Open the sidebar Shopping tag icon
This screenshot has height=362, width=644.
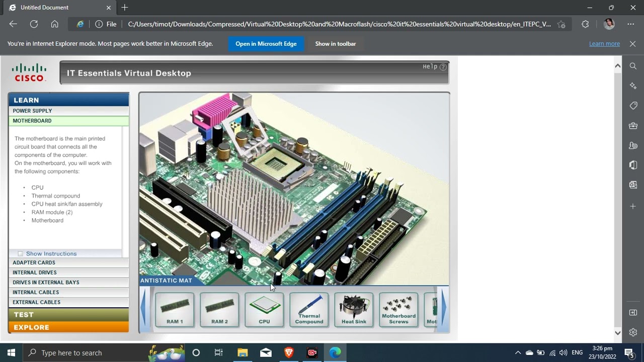click(633, 106)
